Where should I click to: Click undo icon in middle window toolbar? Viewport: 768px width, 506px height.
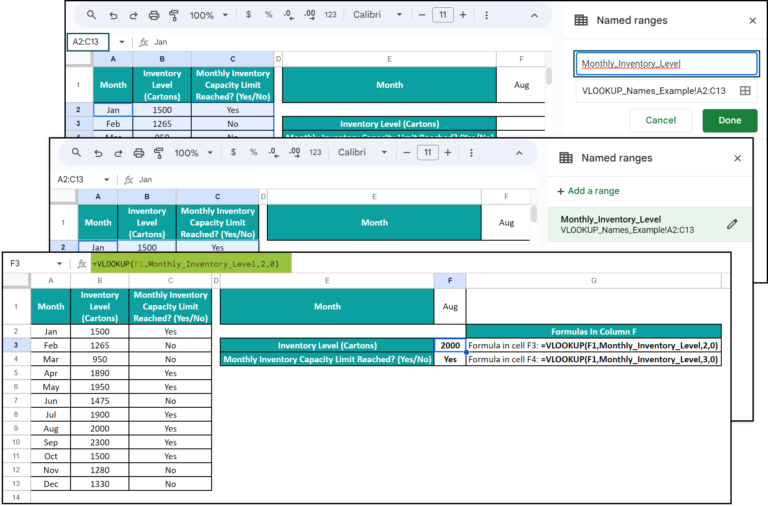tap(98, 153)
